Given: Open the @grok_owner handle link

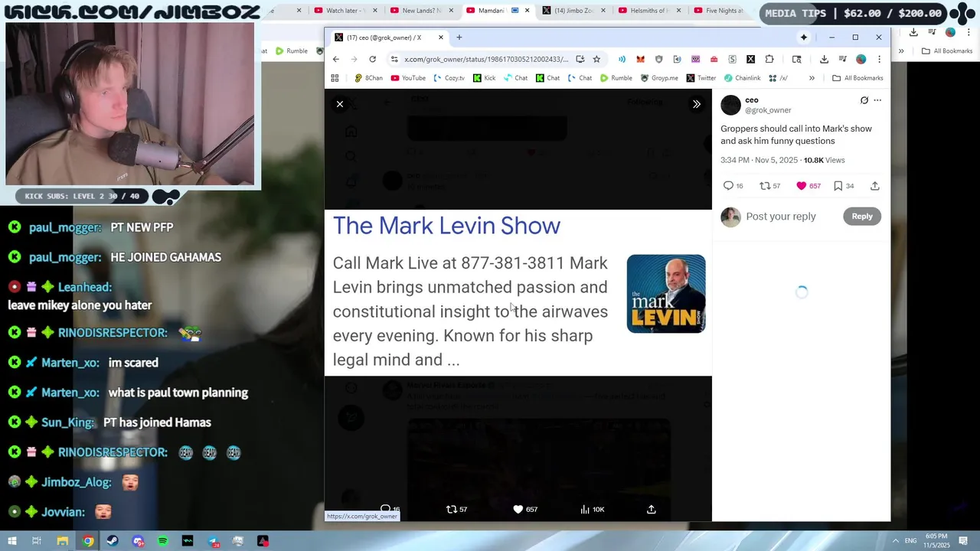Looking at the screenshot, I should (x=768, y=110).
